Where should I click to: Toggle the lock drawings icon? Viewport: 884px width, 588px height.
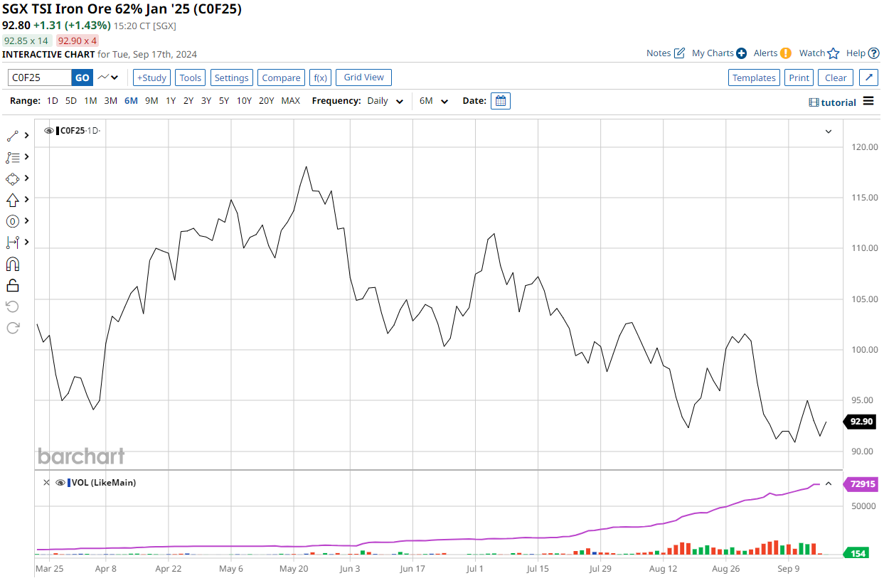point(13,286)
